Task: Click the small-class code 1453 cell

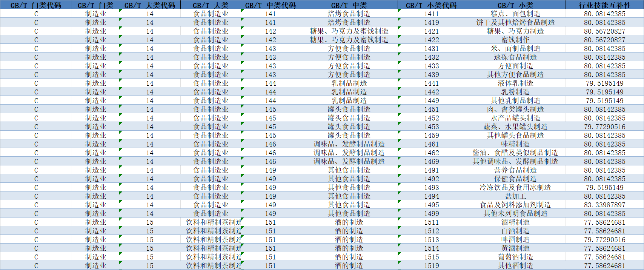Action: click(431, 127)
